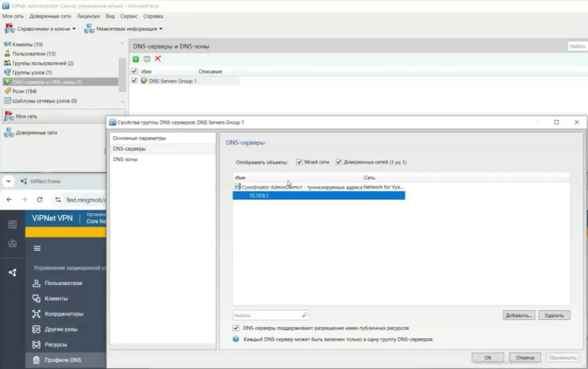This screenshot has width=588, height=369.
Task: Click the magnifier icon in dialog search
Action: 304,315
